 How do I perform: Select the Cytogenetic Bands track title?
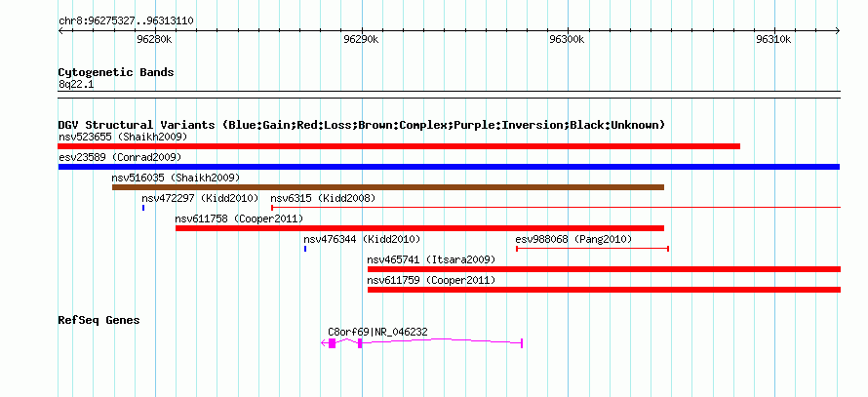[116, 72]
